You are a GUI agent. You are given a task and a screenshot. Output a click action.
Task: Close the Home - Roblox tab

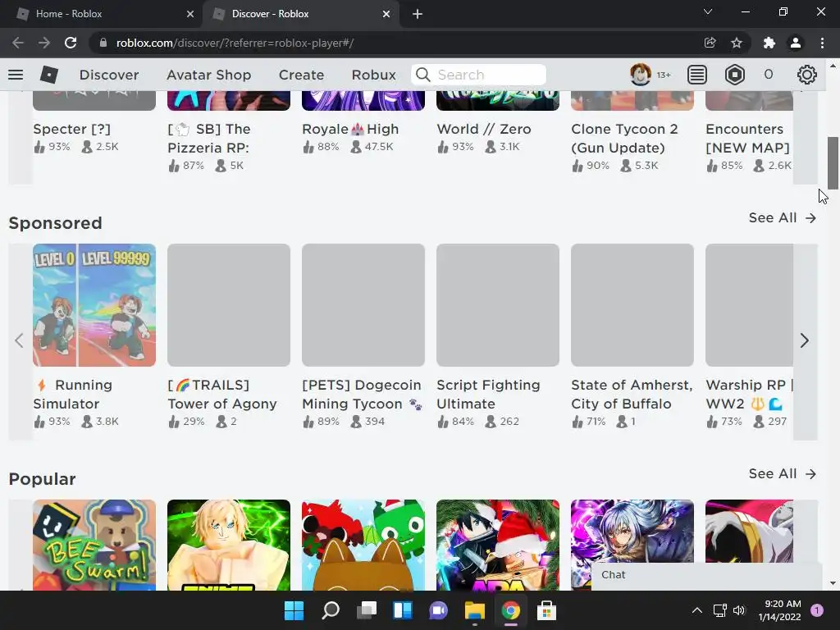point(189,14)
